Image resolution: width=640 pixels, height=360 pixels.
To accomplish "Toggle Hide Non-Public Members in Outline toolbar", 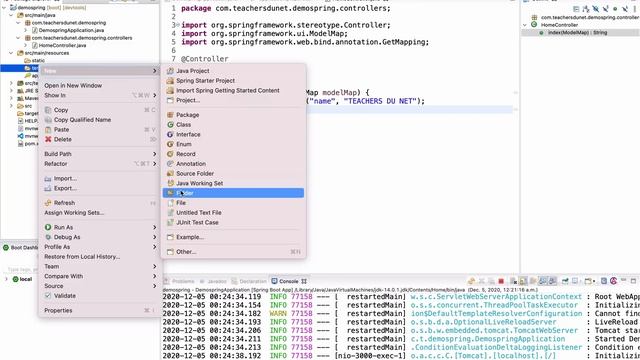I will tap(616, 9).
